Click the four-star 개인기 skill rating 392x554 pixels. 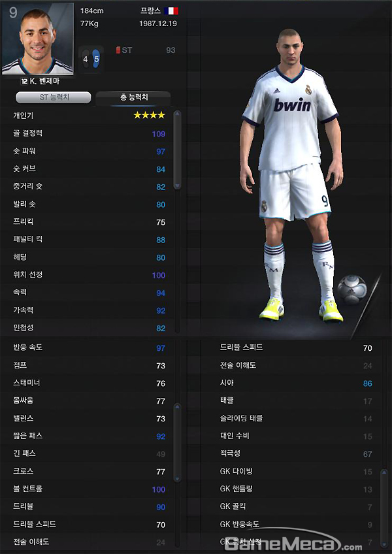(x=149, y=115)
